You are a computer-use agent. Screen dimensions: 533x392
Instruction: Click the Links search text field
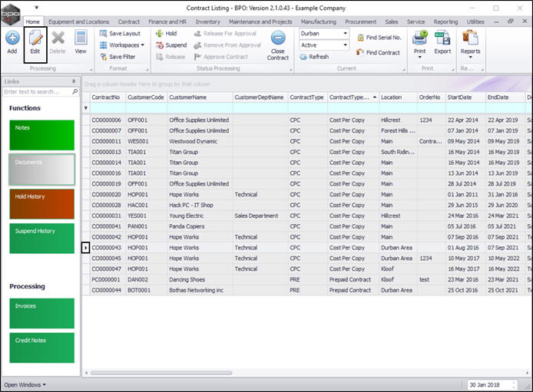click(x=37, y=91)
